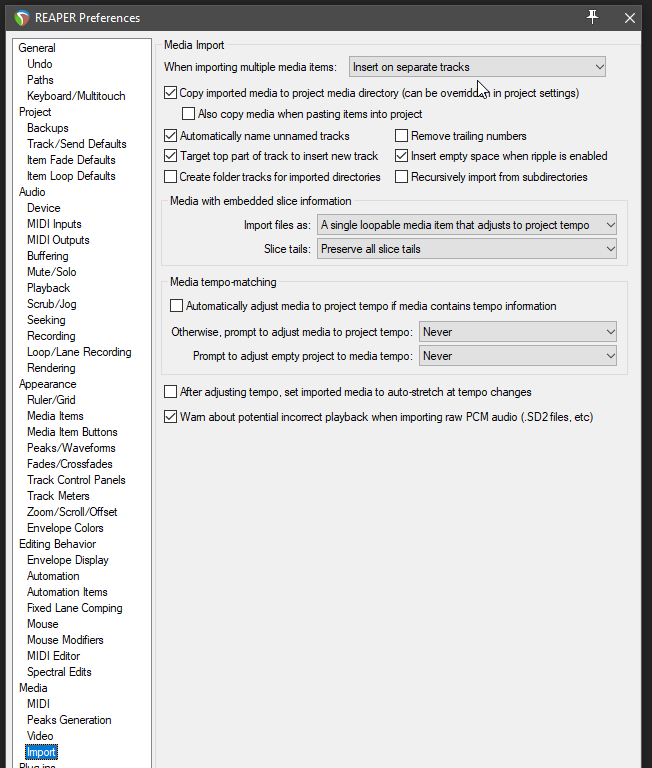Open Ruler/Grid preferences
This screenshot has width=652, height=768.
(x=51, y=400)
